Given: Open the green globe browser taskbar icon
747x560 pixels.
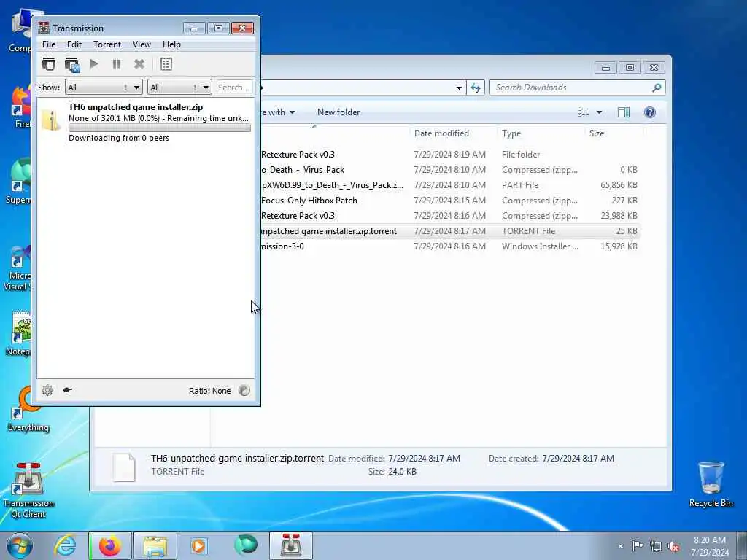Looking at the screenshot, I should coord(246,545).
